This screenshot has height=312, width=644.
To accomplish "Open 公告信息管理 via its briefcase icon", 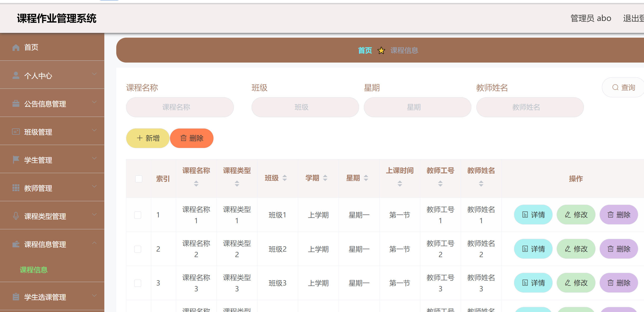I will [x=16, y=104].
